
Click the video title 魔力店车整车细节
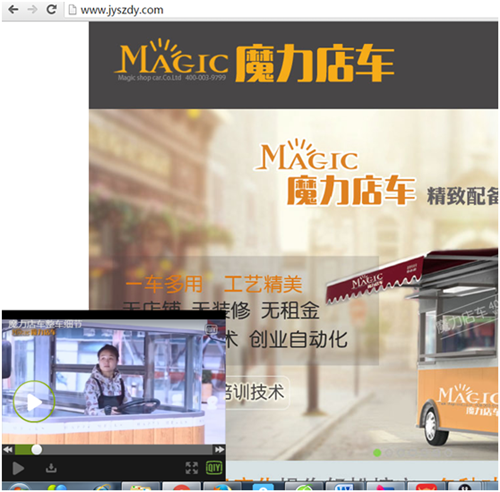click(44, 324)
